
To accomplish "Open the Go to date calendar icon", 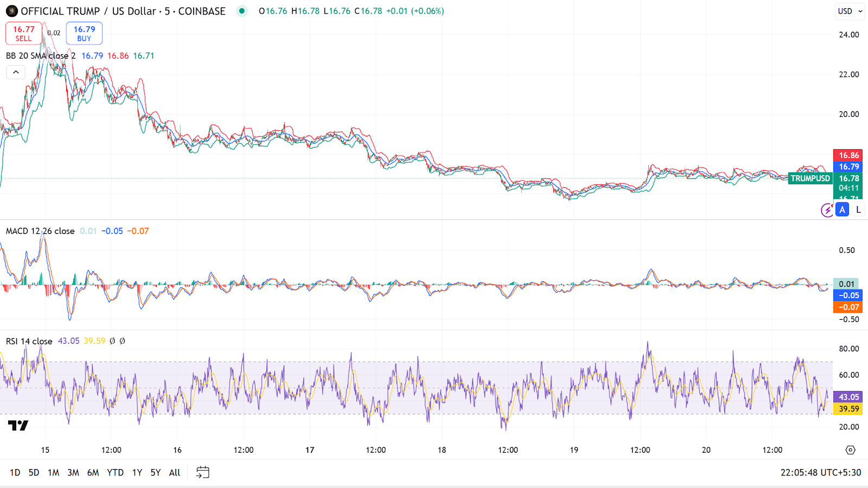I will [x=202, y=472].
